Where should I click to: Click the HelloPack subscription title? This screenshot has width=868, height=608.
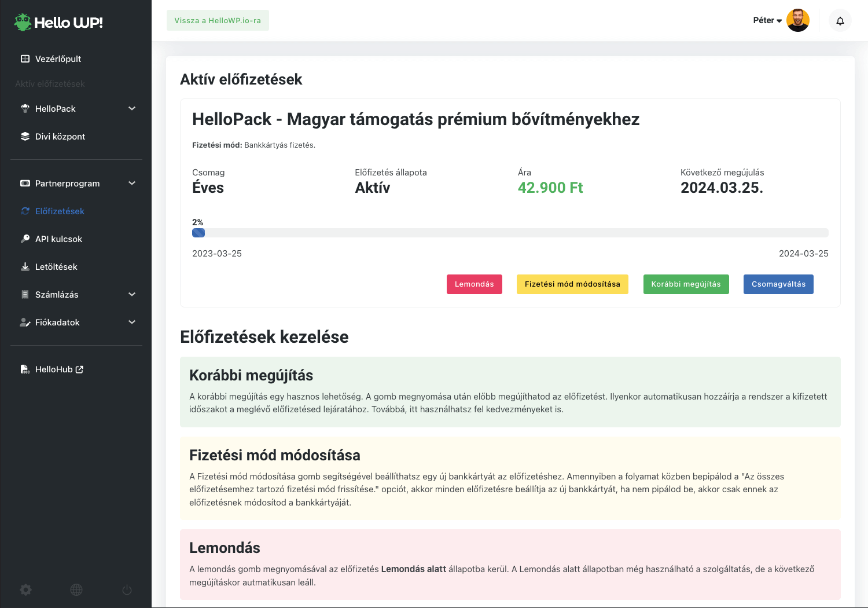pos(416,119)
